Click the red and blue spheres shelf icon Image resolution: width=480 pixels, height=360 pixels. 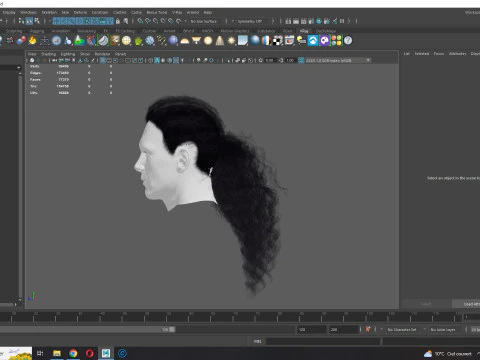21,41
